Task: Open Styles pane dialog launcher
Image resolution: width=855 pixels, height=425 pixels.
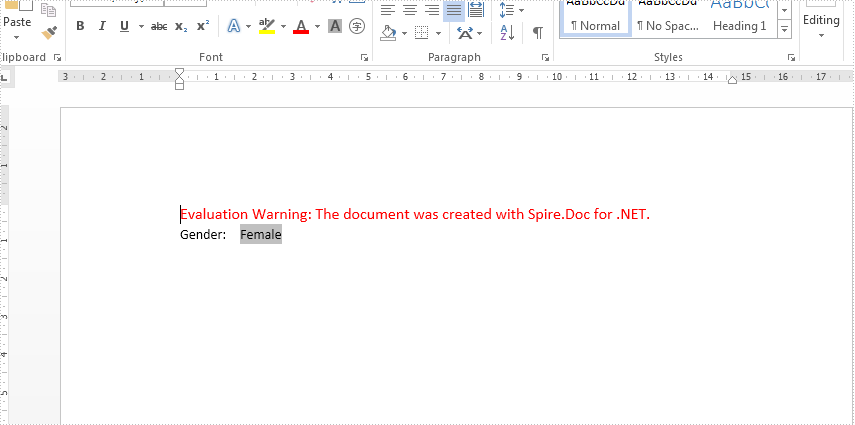Action: (x=791, y=57)
